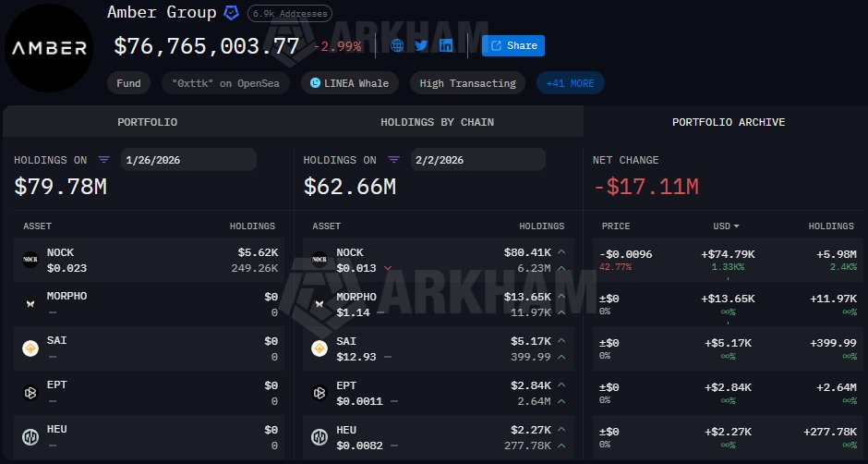Screen dimensions: 868x464
Task: Select the LINEA Whale tag
Action: point(350,83)
